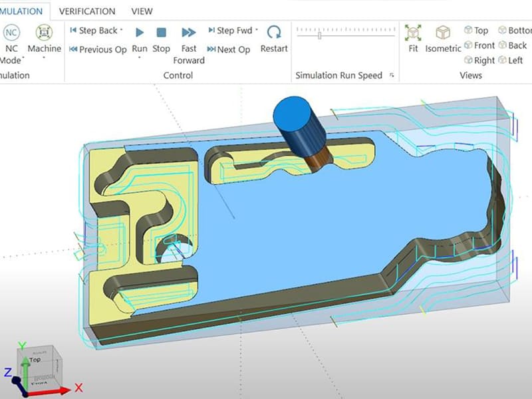The width and height of the screenshot is (532, 399).
Task: Select the Top view
Action: tap(476, 30)
